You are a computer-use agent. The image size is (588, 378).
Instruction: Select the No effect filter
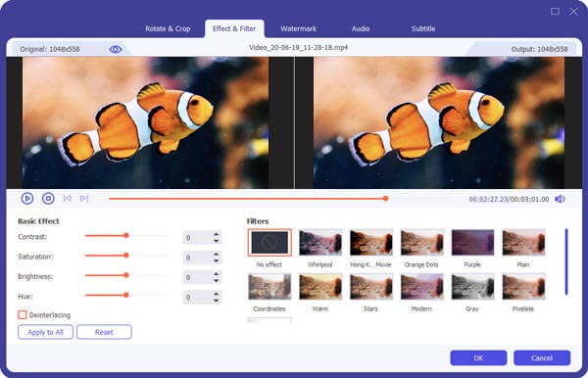[269, 243]
